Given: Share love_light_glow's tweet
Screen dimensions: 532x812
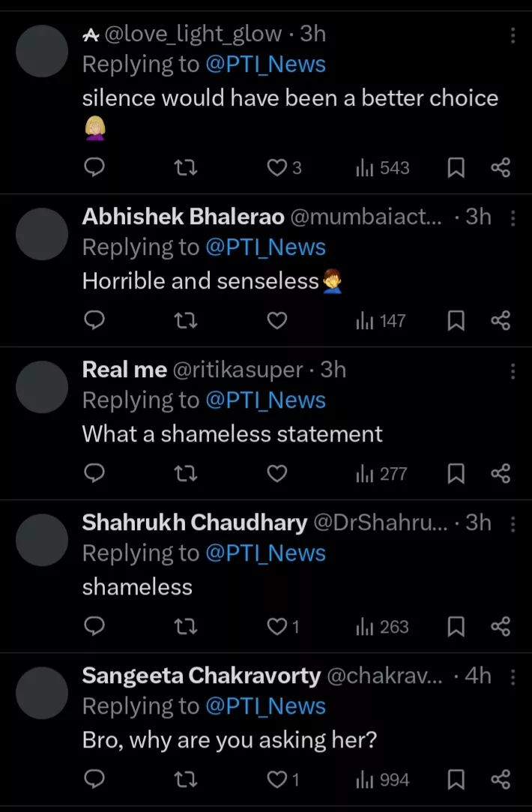Looking at the screenshot, I should click(501, 168).
